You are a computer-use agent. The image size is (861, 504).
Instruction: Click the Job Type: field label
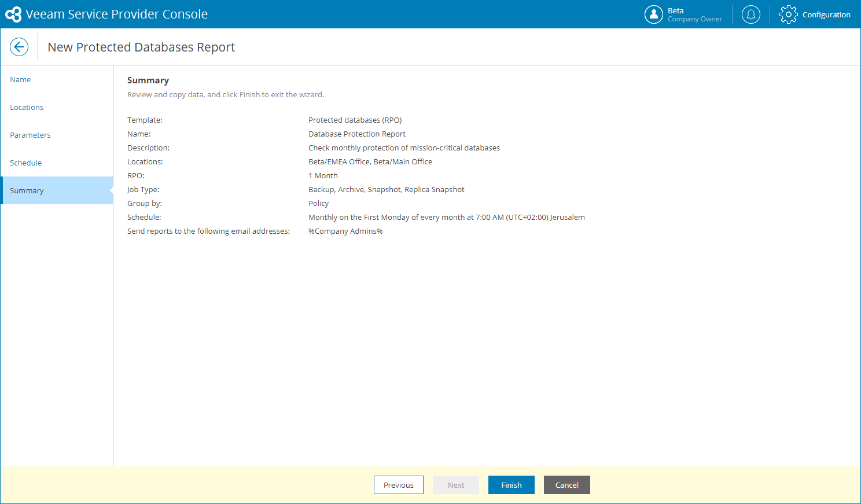tap(143, 189)
